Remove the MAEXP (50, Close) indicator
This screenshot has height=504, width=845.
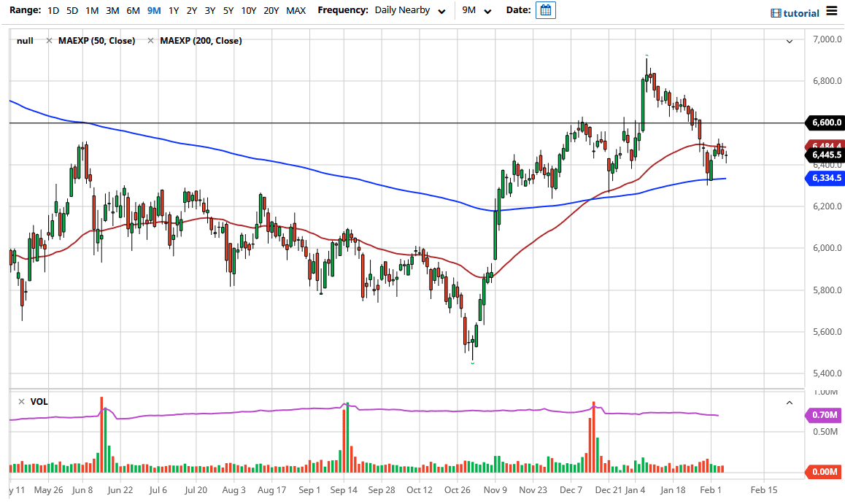click(48, 40)
